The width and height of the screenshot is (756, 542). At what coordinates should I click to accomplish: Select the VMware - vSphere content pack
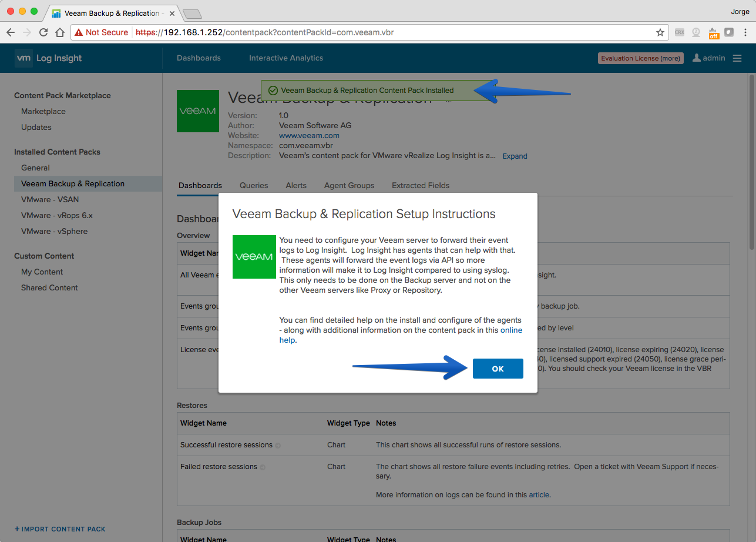point(55,231)
